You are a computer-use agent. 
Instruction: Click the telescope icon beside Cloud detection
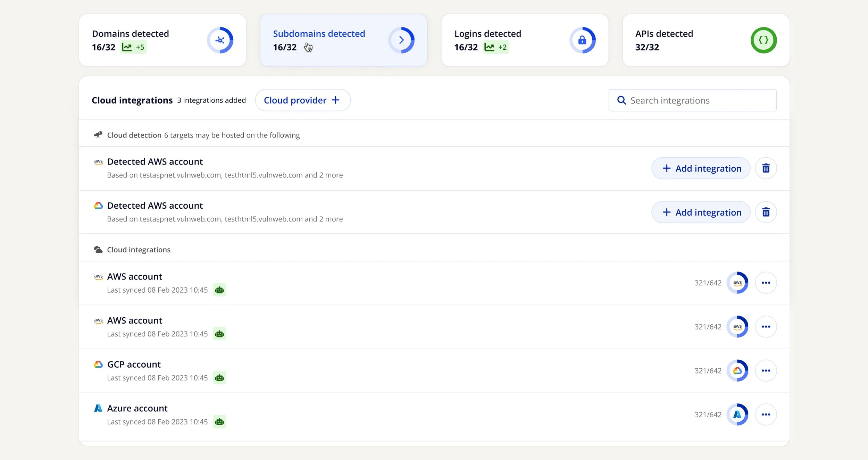tap(99, 135)
